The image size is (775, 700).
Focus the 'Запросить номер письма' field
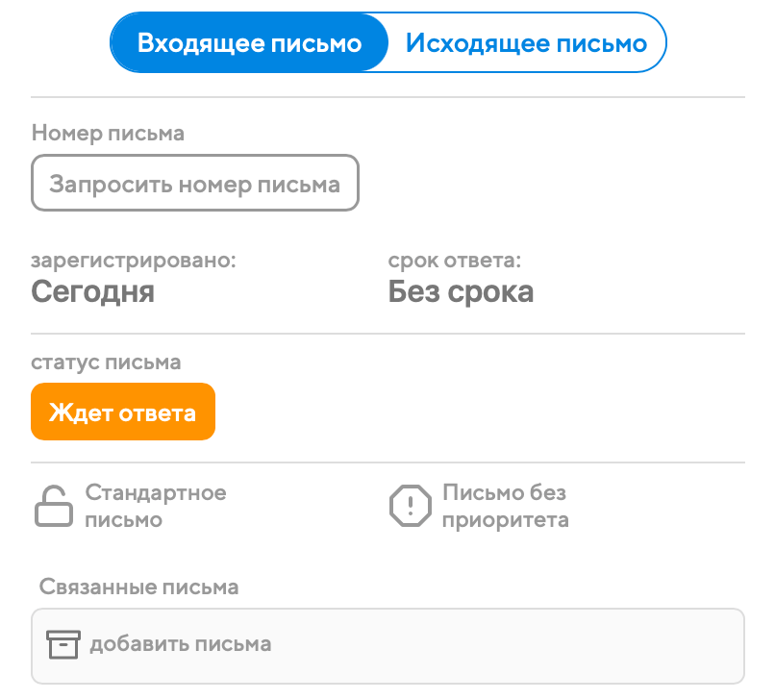(195, 184)
